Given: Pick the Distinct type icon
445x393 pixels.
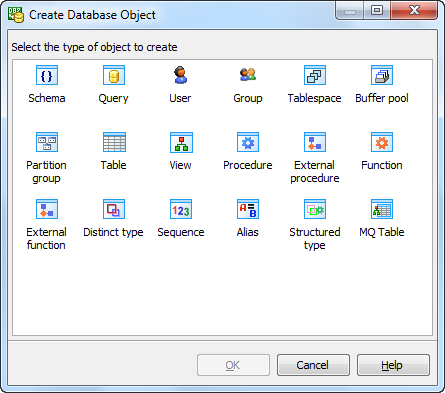Looking at the screenshot, I should tap(114, 209).
